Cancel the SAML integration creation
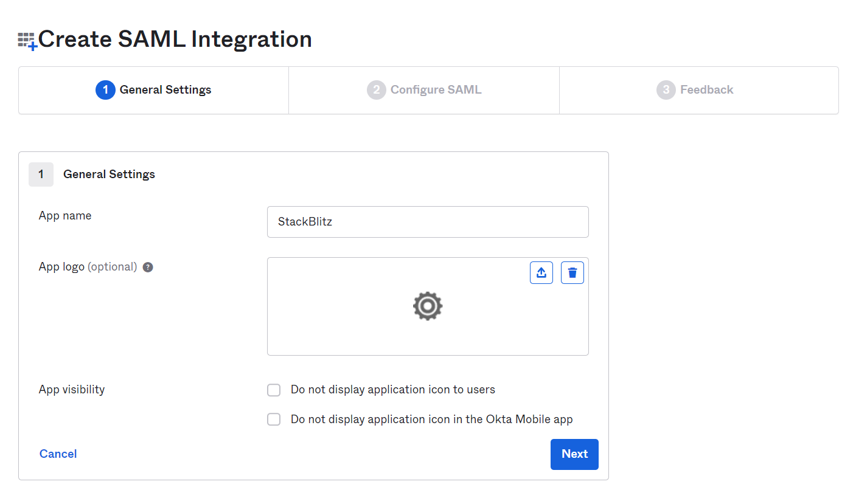The width and height of the screenshot is (856, 504). coord(58,454)
